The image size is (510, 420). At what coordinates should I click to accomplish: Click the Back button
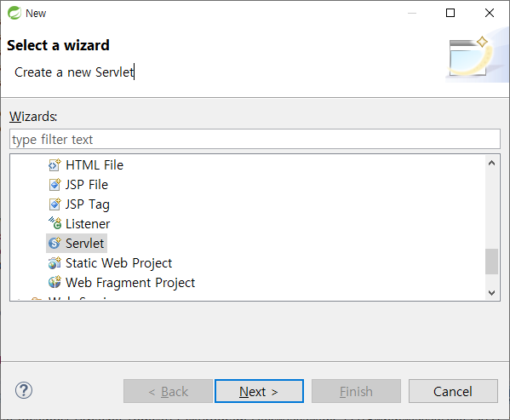pyautogui.click(x=168, y=391)
